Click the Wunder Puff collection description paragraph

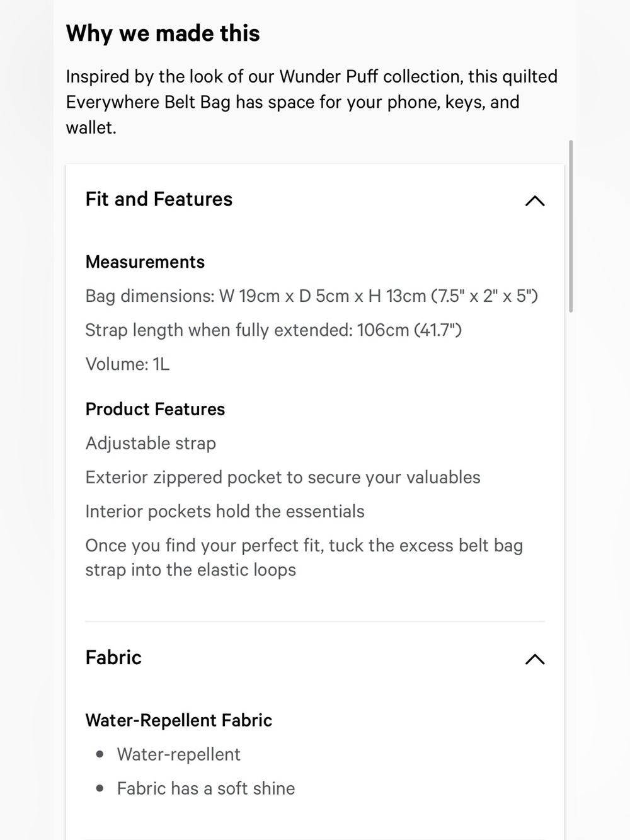312,102
